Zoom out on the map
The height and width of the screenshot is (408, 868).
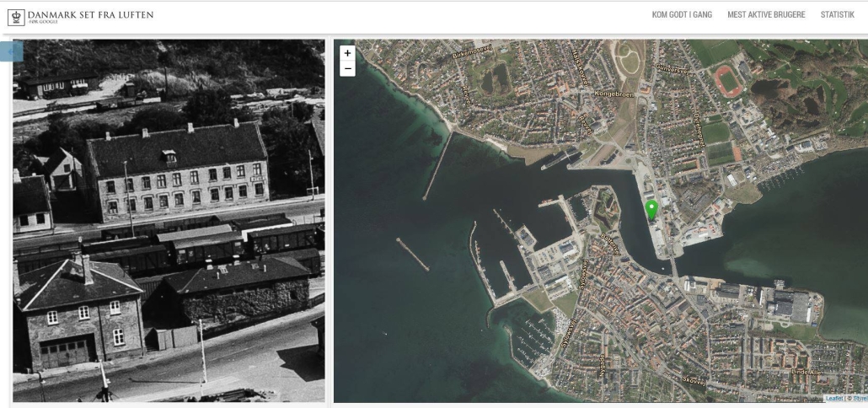click(x=347, y=68)
